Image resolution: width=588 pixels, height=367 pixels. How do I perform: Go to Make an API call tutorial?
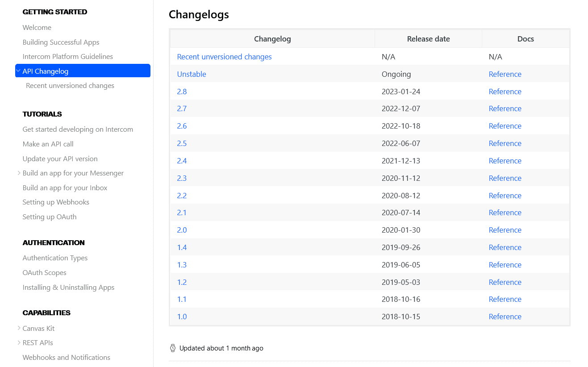[x=48, y=144]
